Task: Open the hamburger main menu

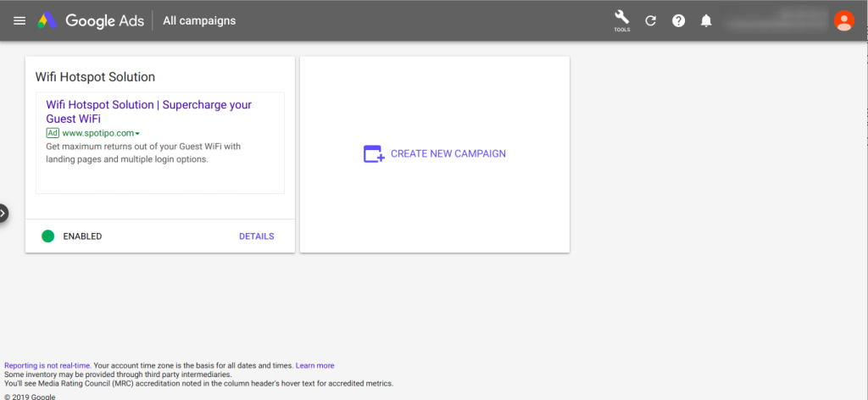Action: coord(19,20)
